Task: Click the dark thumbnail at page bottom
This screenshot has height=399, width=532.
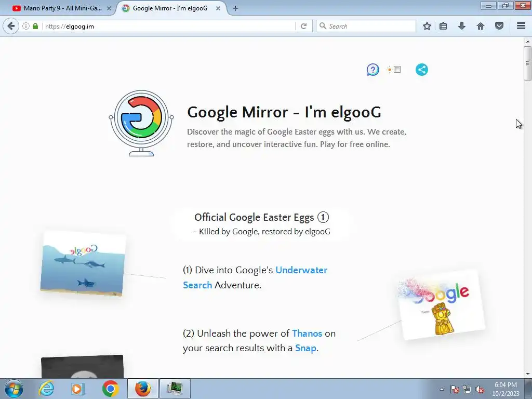Action: click(82, 367)
